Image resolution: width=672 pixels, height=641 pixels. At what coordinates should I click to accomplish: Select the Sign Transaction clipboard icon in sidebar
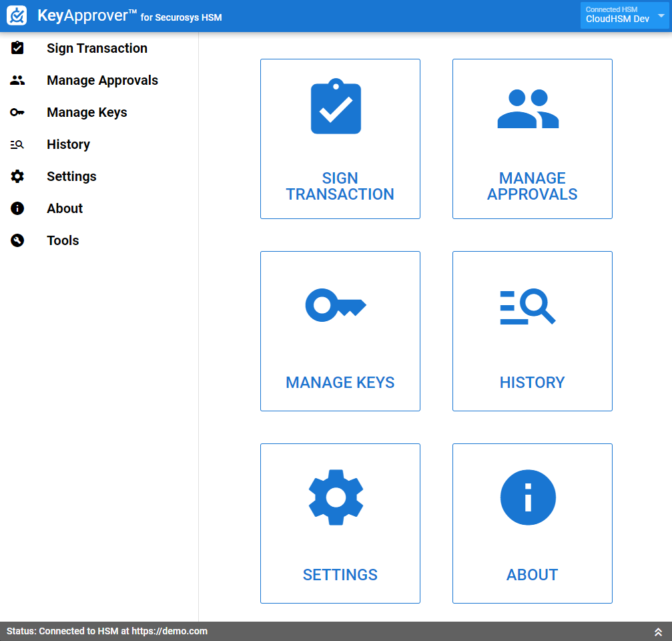pos(17,48)
